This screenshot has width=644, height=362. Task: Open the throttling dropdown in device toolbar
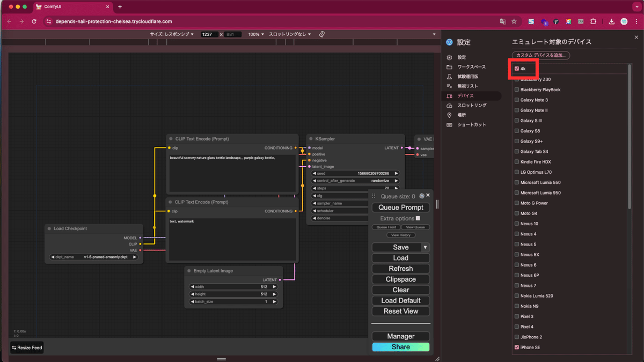[290, 34]
